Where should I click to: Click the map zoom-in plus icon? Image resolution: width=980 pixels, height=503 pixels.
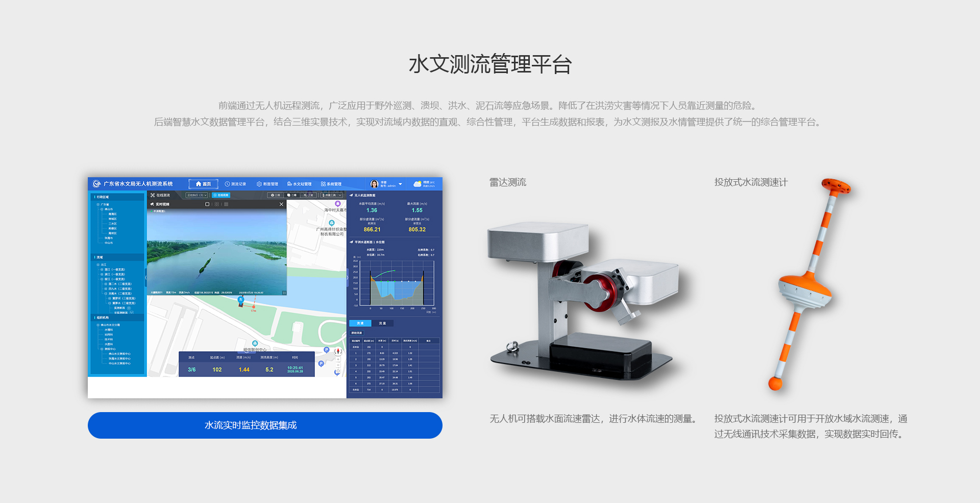point(338,360)
